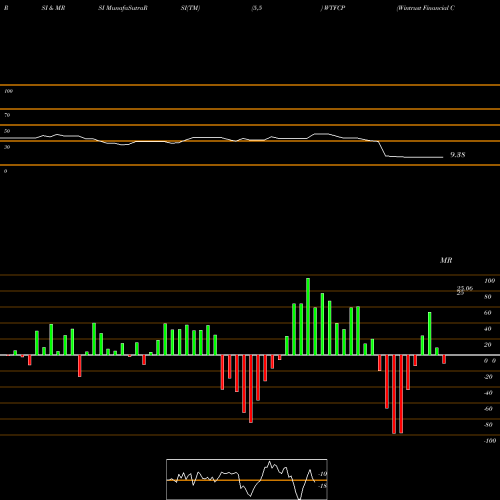The height and width of the screenshot is (500, 500).
Task: Click the "(Wintrust Financial C" company name
Action: click(425, 8)
